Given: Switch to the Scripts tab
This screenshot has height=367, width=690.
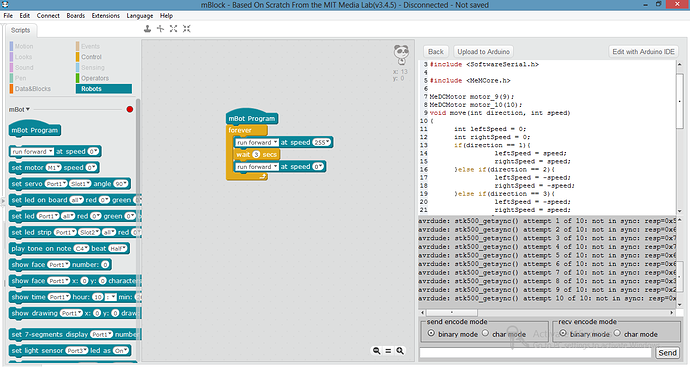Looking at the screenshot, I should (x=21, y=30).
